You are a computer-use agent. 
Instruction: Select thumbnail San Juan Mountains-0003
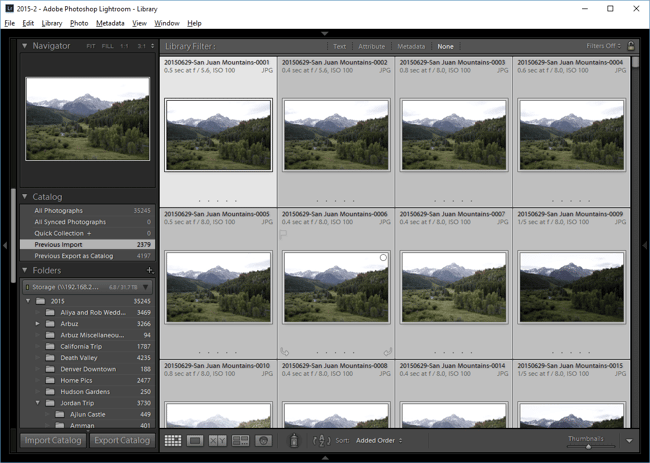[x=454, y=135]
